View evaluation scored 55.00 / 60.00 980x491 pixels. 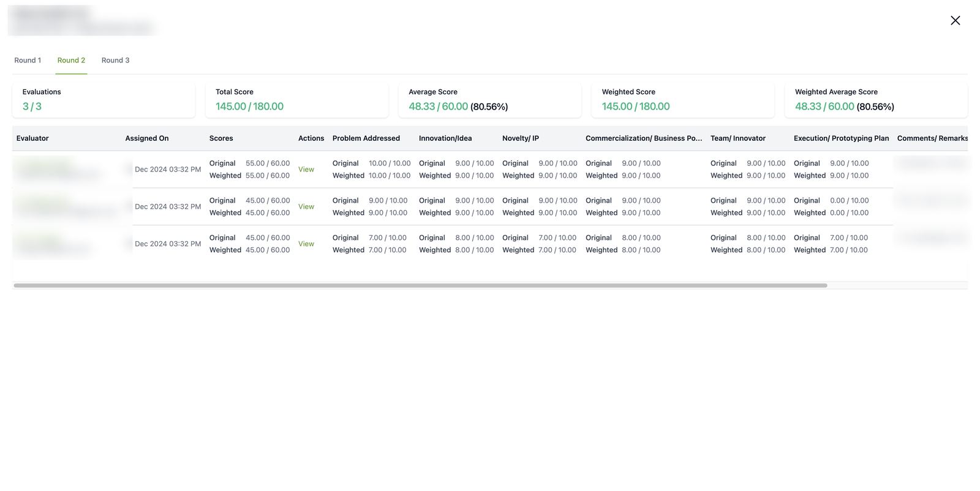pyautogui.click(x=306, y=170)
